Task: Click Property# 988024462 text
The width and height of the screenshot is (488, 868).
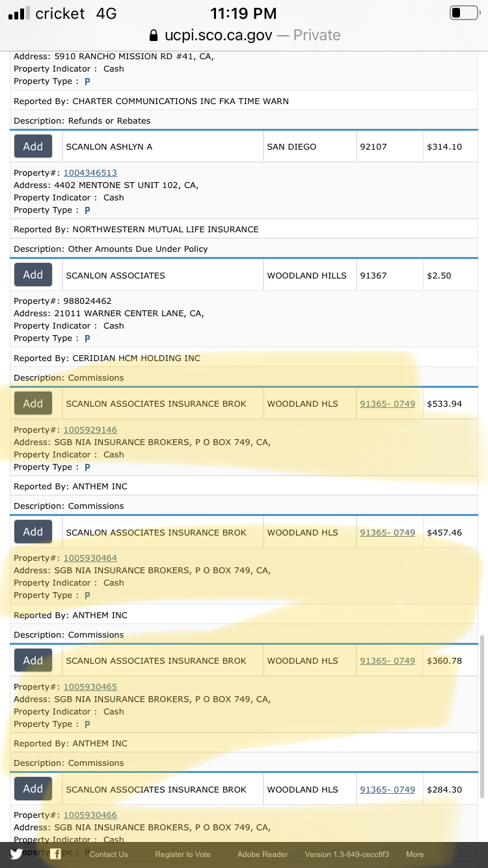Action: [62, 301]
